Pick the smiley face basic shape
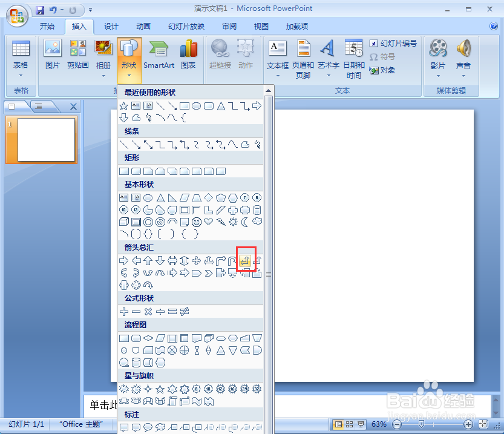The image size is (504, 434). click(x=197, y=222)
